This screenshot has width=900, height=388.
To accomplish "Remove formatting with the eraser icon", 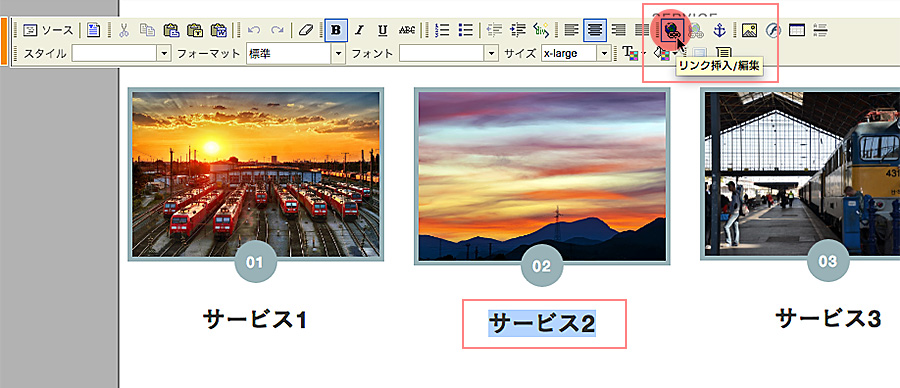I will coord(307,30).
